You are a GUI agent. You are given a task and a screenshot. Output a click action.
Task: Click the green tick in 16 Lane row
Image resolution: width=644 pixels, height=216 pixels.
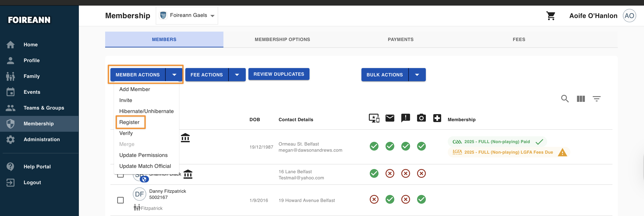click(374, 173)
